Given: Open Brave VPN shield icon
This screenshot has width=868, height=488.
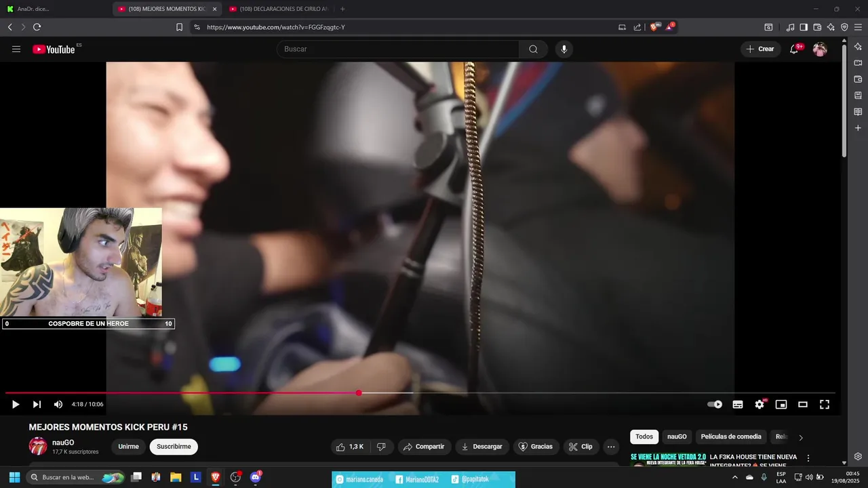Looking at the screenshot, I should (x=844, y=27).
